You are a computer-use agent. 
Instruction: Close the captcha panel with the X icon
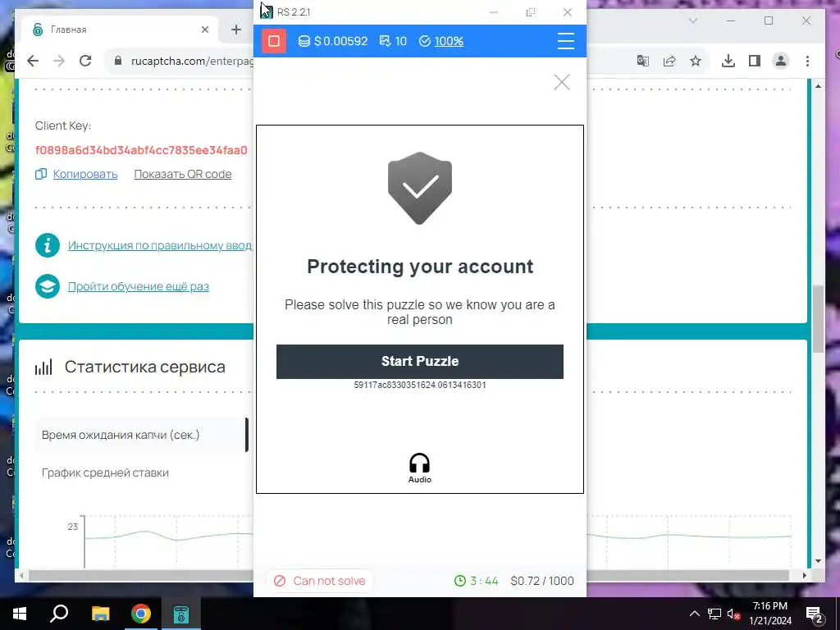coord(561,82)
